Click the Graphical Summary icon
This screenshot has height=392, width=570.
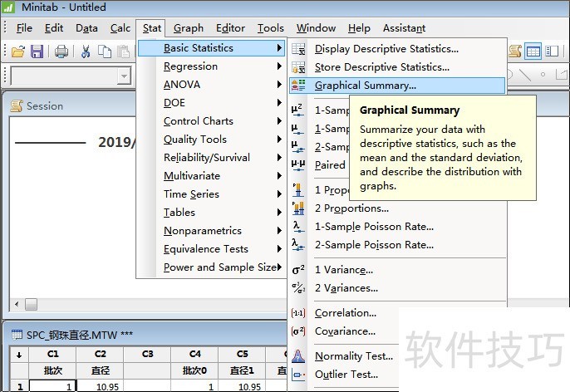(x=298, y=86)
